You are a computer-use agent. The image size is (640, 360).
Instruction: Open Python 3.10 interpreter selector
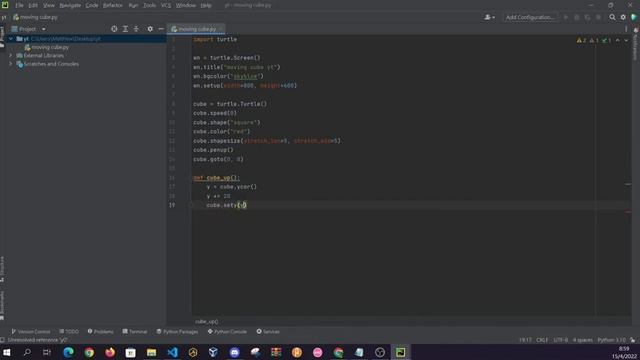611,340
